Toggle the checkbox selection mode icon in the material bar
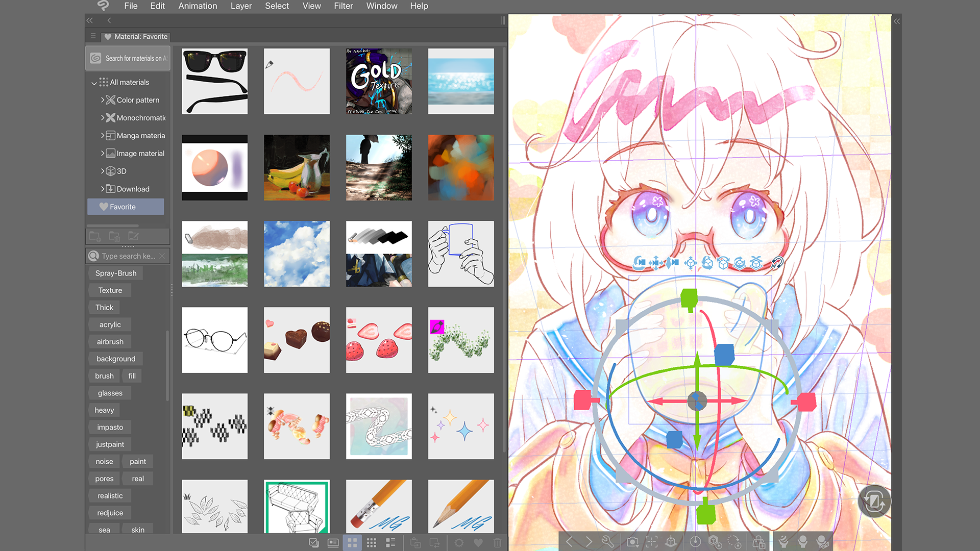The height and width of the screenshot is (551, 980). pyautogui.click(x=313, y=542)
